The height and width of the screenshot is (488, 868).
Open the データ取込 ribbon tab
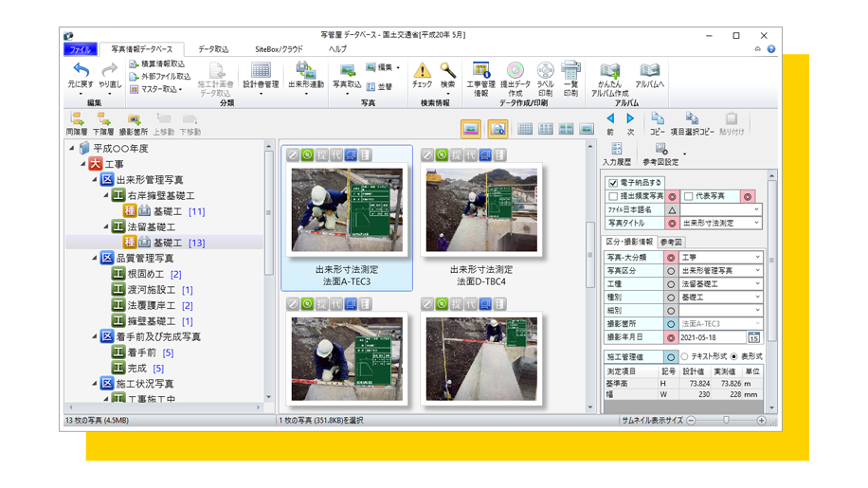(213, 49)
